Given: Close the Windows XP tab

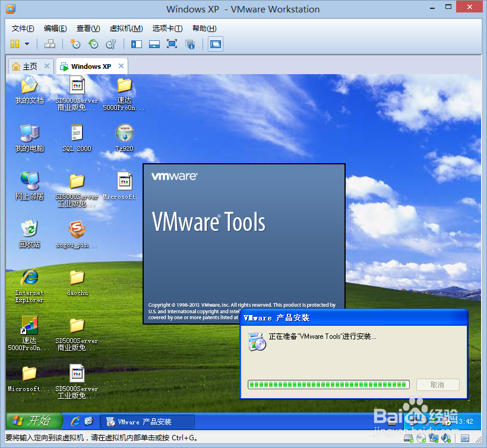Looking at the screenshot, I should tap(121, 66).
